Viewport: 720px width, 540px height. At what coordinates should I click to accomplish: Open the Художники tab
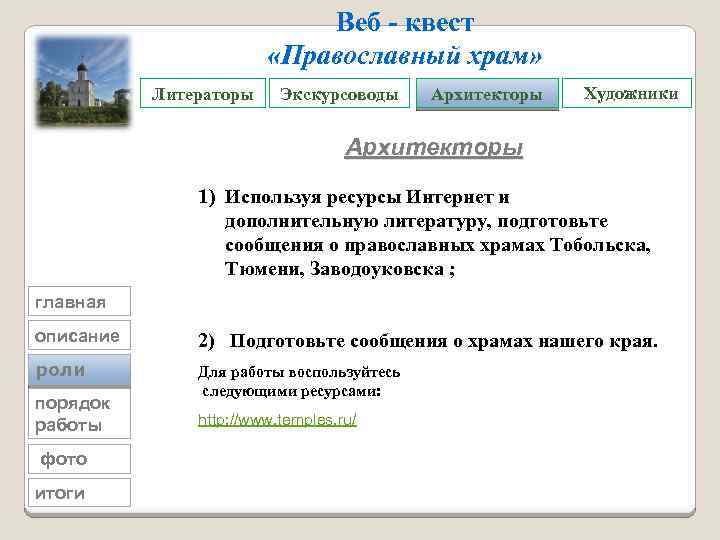[627, 93]
